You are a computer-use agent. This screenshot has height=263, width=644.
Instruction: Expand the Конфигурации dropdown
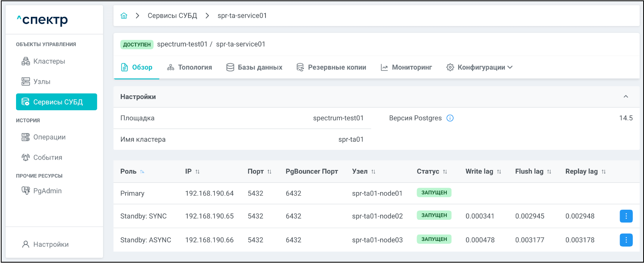point(480,67)
